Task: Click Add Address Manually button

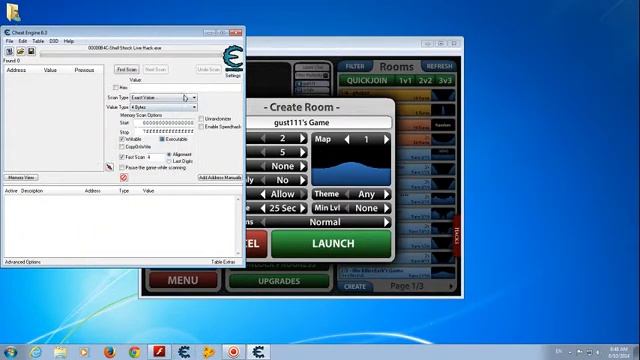Action: tap(220, 178)
